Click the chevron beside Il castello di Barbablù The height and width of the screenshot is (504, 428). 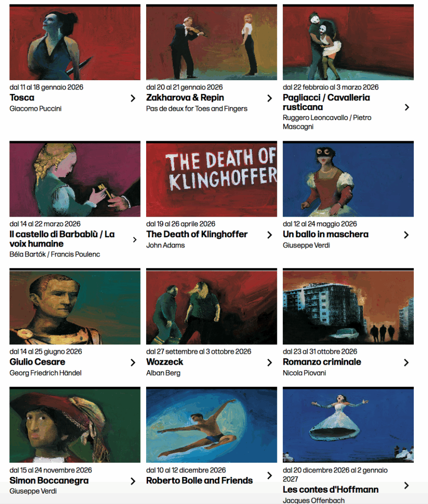tap(135, 240)
